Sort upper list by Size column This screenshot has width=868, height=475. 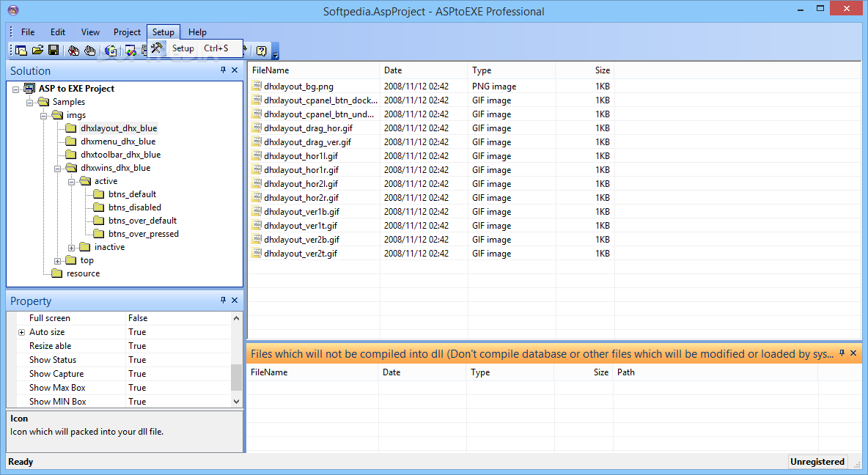(584, 70)
